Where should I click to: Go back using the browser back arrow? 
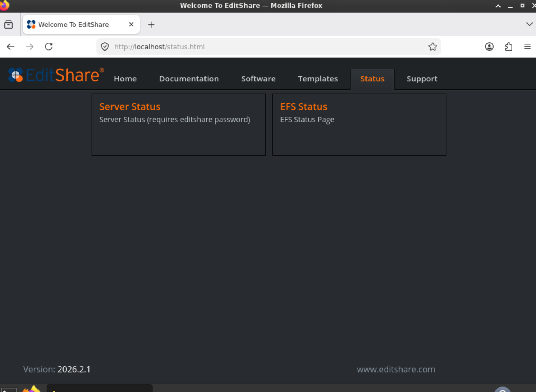[x=11, y=47]
